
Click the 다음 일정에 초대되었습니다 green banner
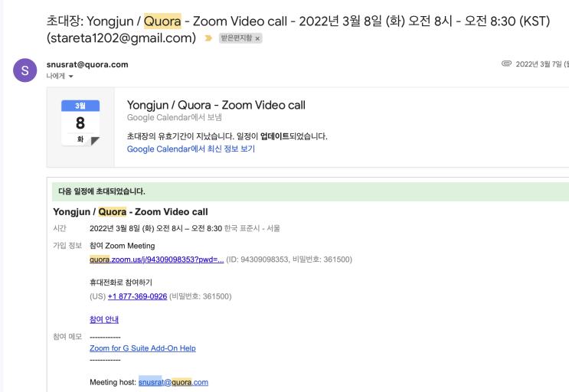(310, 191)
